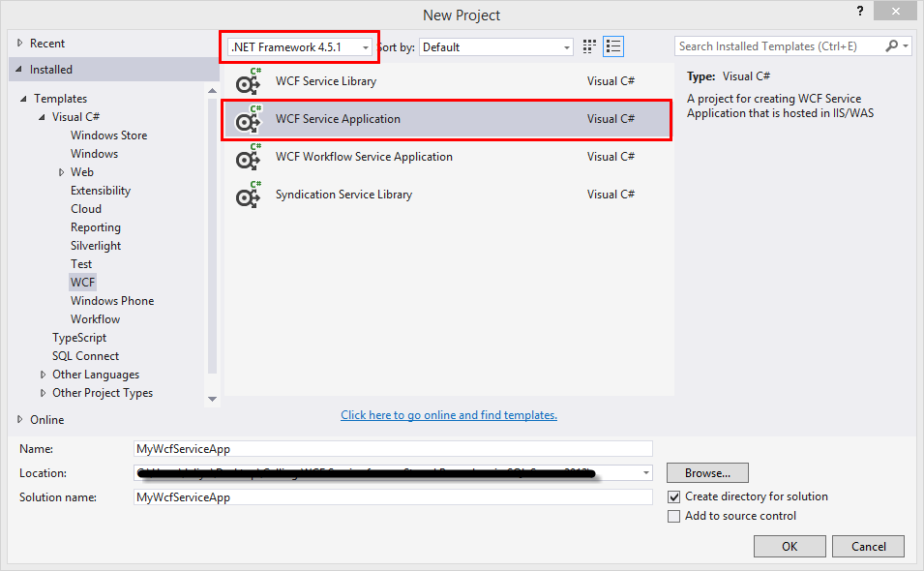Select Windows Store in the template tree

[109, 135]
